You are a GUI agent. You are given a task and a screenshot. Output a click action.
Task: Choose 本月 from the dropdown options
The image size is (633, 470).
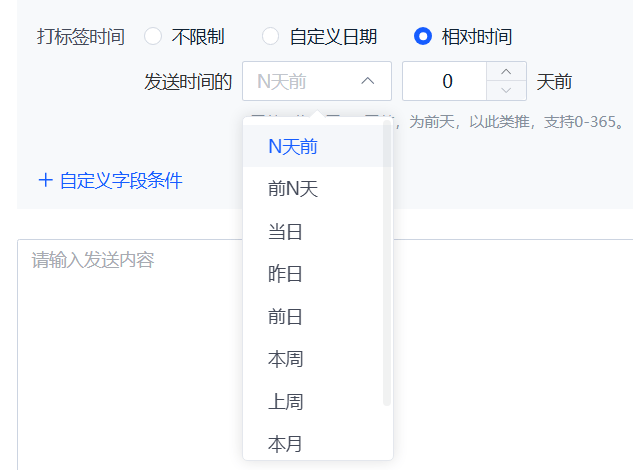click(x=285, y=443)
